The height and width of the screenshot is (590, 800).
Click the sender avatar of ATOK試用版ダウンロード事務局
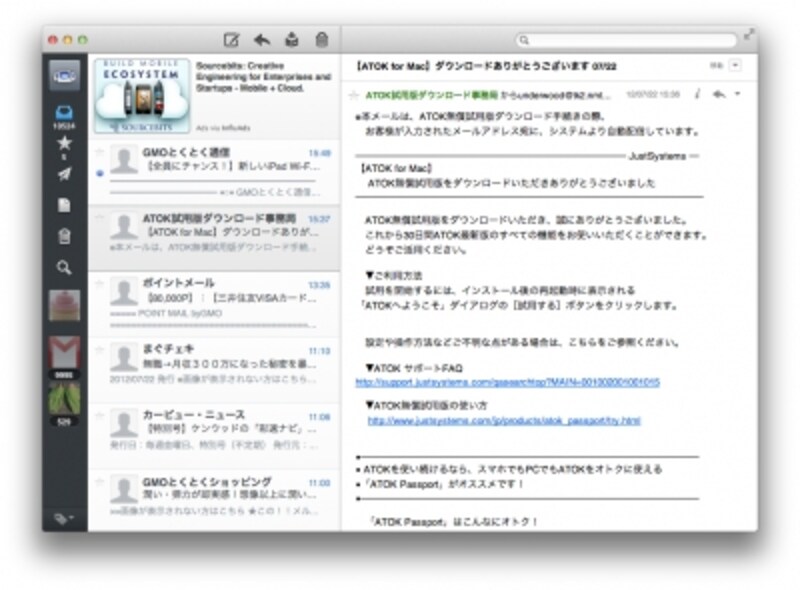124,226
